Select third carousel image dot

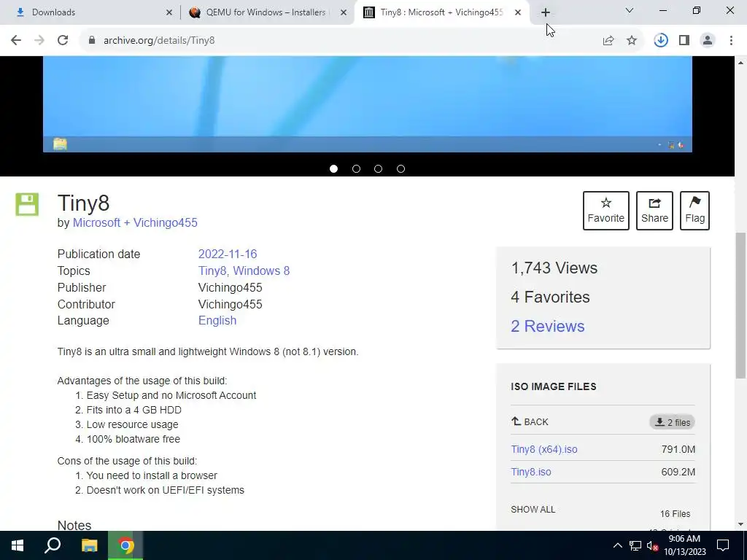tap(379, 168)
